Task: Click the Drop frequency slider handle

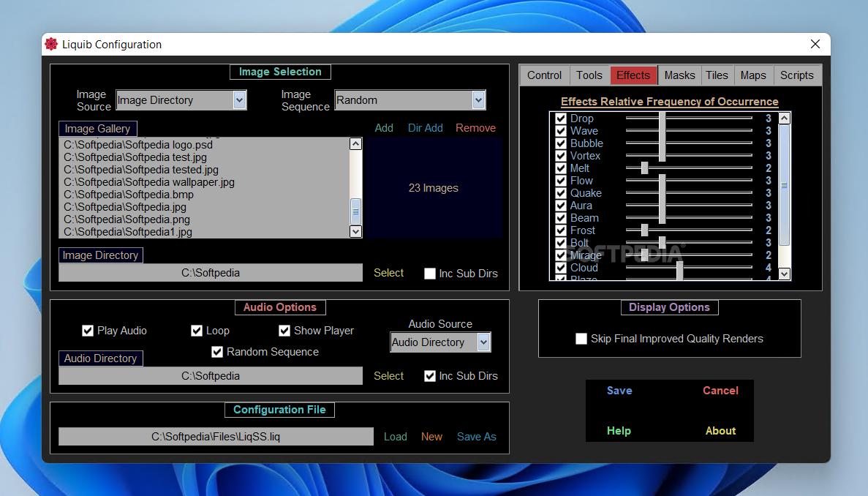Action: [x=662, y=118]
